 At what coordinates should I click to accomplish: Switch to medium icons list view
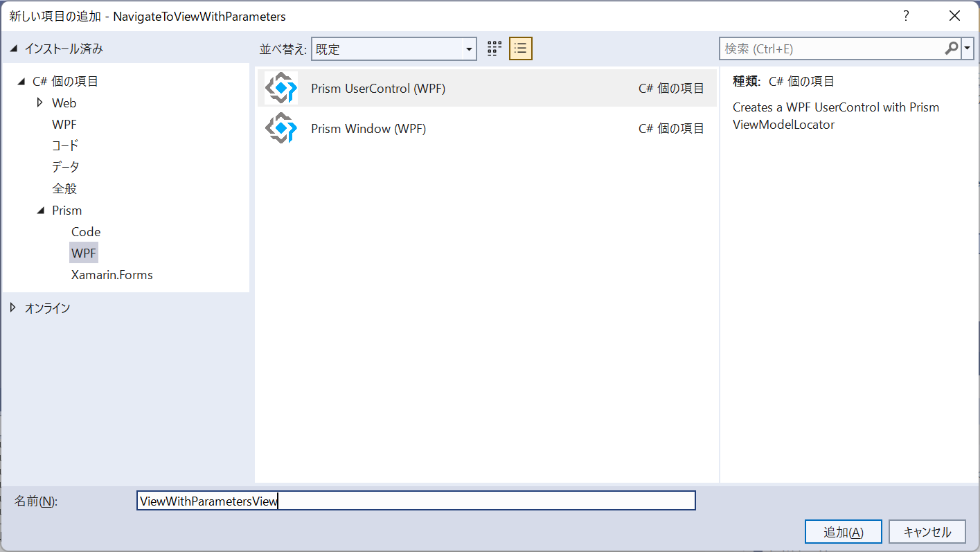pos(521,48)
